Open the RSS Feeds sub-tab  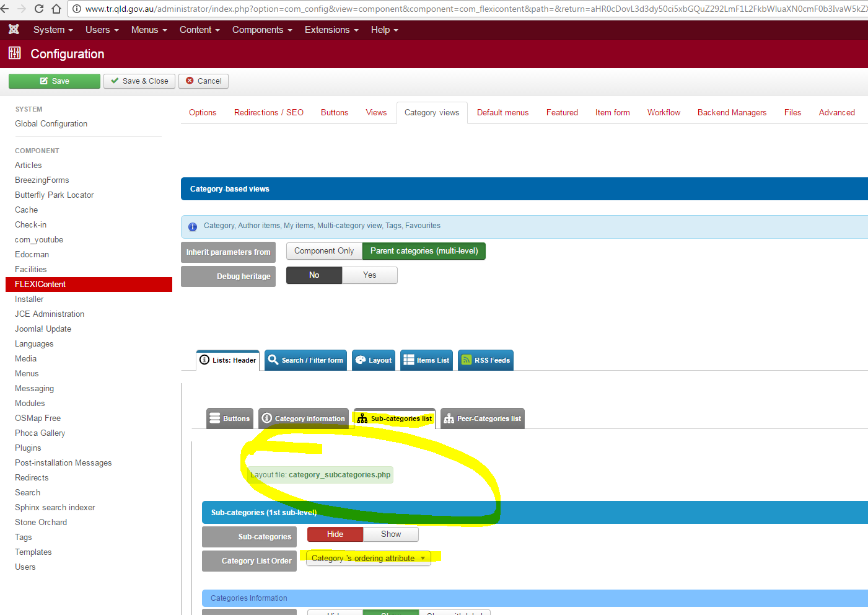pyautogui.click(x=486, y=360)
